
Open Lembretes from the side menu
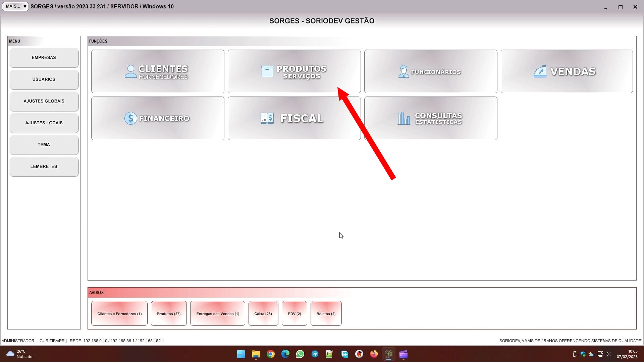pyautogui.click(x=44, y=167)
